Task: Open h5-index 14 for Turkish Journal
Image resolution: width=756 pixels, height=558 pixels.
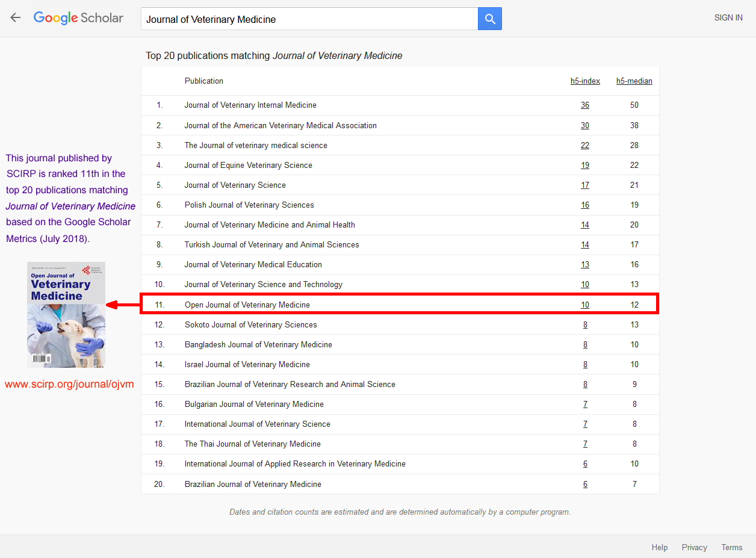Action: [x=585, y=245]
